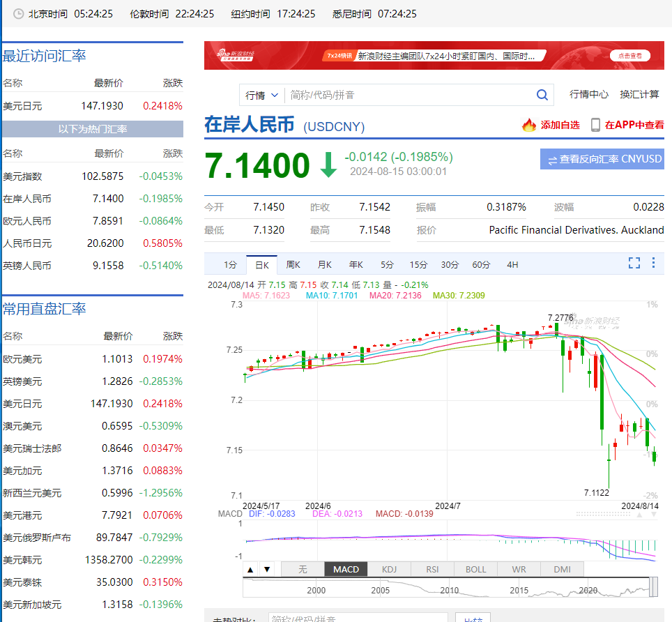Click 在APP中查看 link
This screenshot has height=622, width=672.
pyautogui.click(x=634, y=126)
